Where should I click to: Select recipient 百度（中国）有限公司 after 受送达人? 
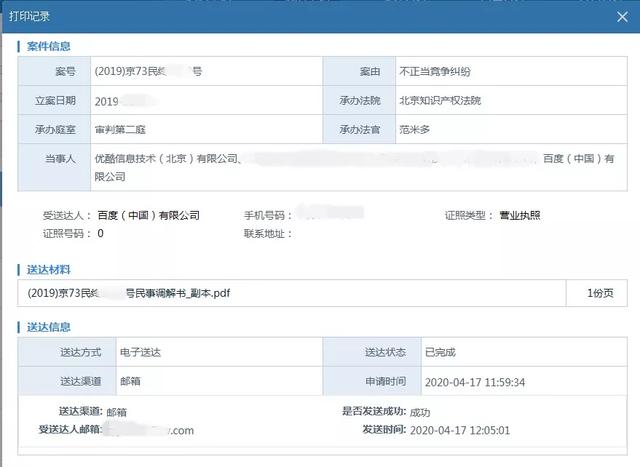pos(149,215)
